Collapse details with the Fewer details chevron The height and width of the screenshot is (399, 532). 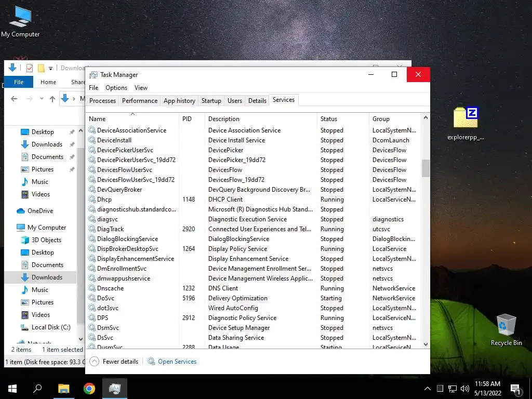pos(95,362)
